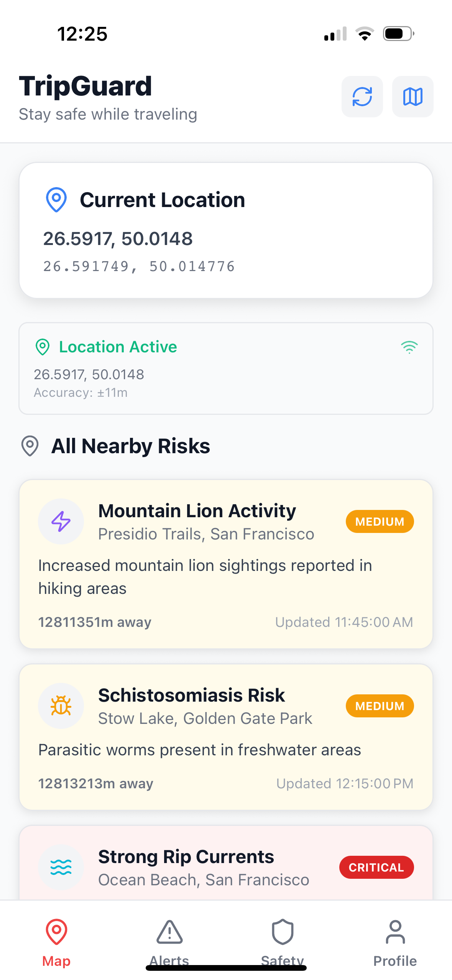The image size is (452, 980).
Task: Tap the CRITICAL badge on Strong Rip Currents
Action: coord(376,867)
